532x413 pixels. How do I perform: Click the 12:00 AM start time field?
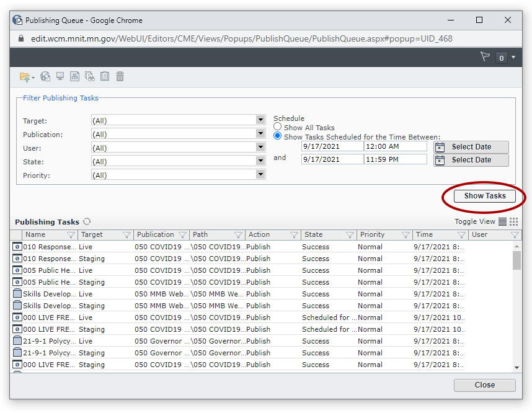[395, 147]
